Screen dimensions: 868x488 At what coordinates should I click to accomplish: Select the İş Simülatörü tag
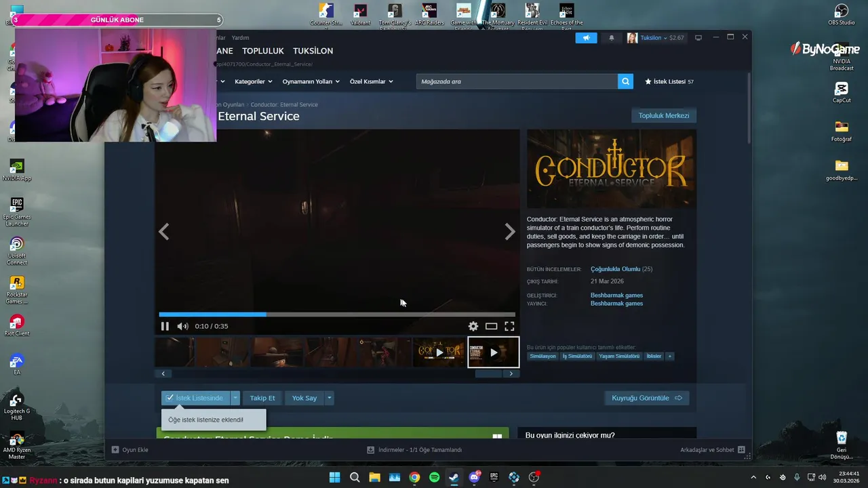pos(577,356)
